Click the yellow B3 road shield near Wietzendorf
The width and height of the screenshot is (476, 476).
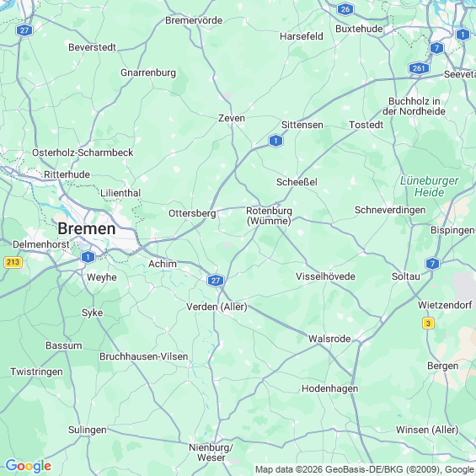coord(428,324)
